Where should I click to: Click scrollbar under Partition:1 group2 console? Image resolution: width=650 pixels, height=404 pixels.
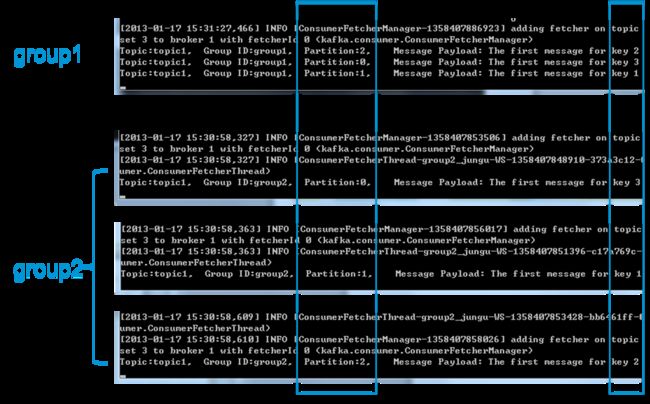[378, 292]
